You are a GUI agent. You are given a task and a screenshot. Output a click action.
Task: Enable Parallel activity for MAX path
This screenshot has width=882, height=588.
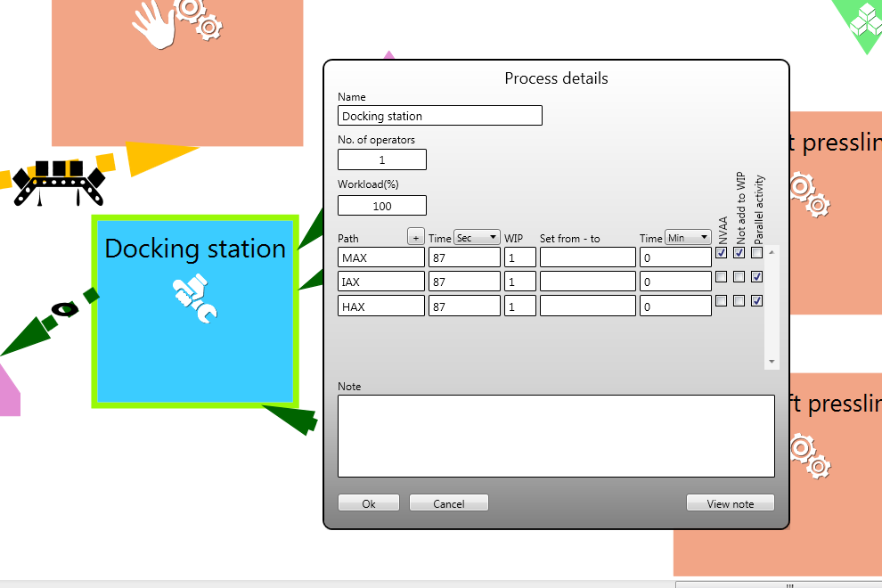(757, 253)
